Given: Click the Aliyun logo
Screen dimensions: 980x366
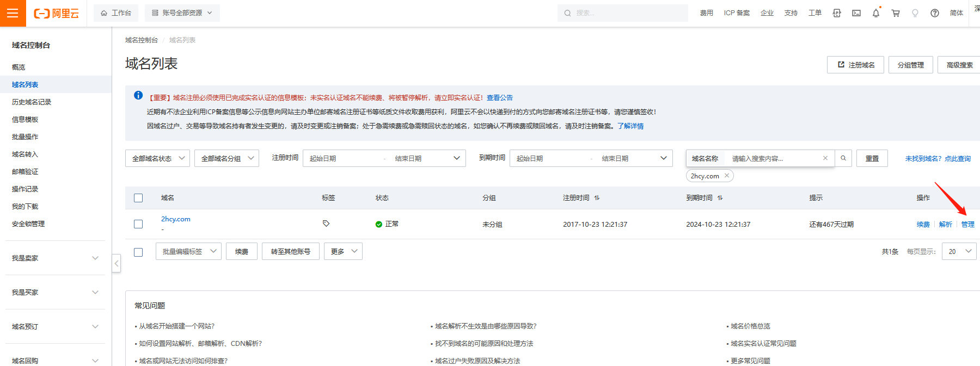Looking at the screenshot, I should 56,14.
